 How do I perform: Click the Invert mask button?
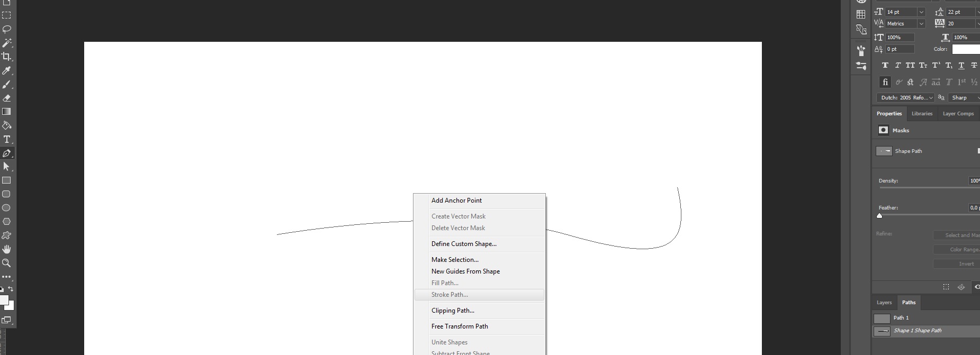956,264
